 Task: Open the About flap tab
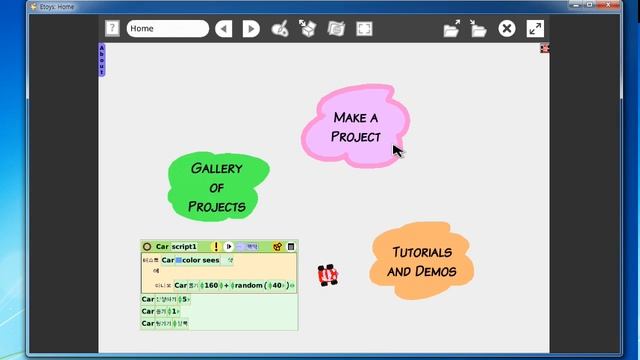click(102, 60)
